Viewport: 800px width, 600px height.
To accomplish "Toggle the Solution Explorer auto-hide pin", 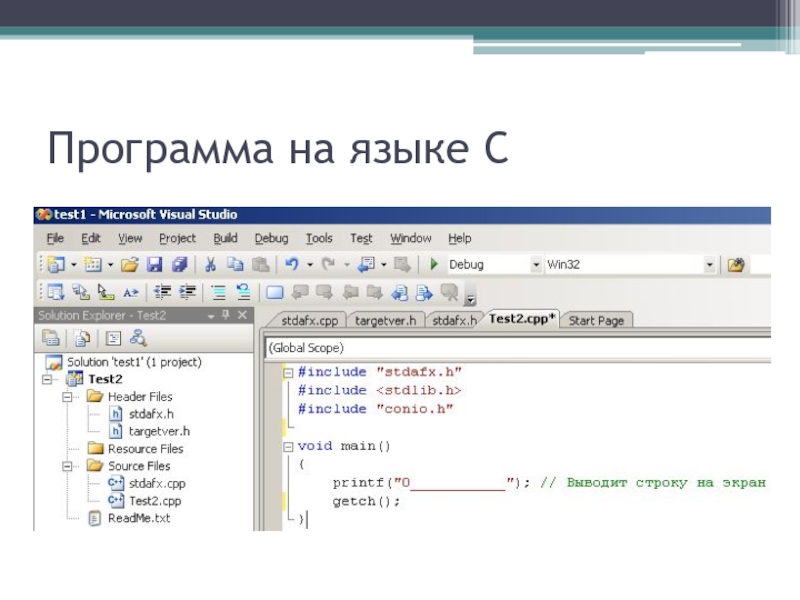I will click(224, 315).
